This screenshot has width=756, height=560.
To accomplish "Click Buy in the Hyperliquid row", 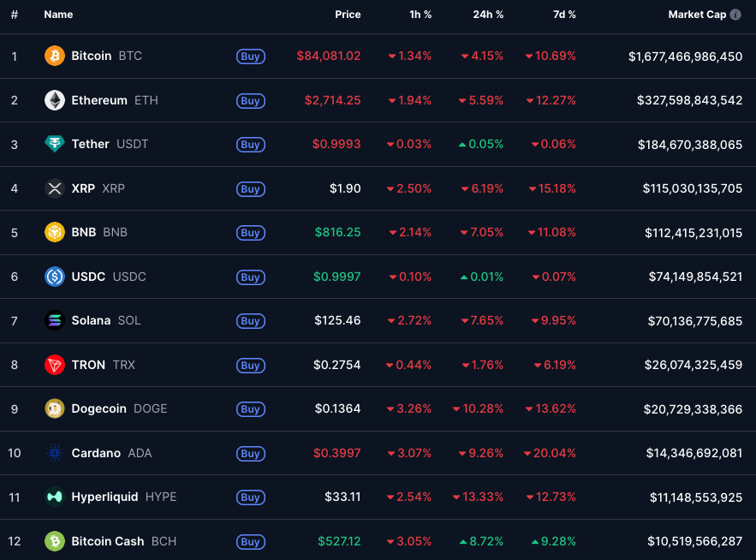I will pyautogui.click(x=250, y=497).
